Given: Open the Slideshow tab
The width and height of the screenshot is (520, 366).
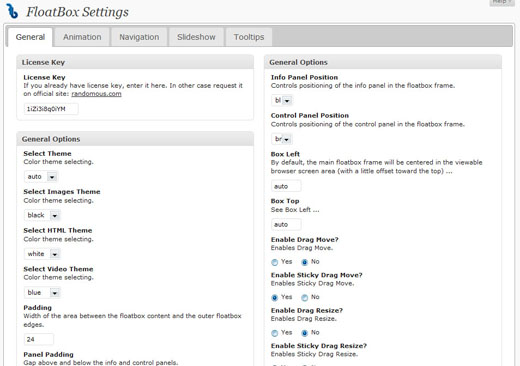Looking at the screenshot, I should [x=196, y=37].
